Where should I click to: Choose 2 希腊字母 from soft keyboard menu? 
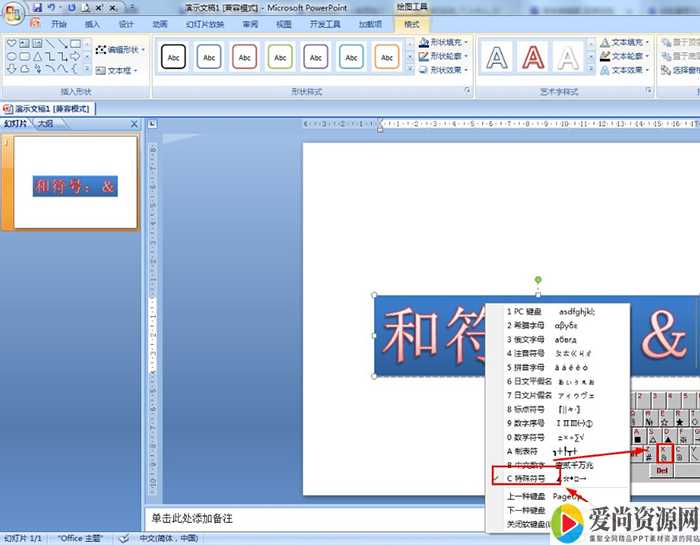pos(558,325)
